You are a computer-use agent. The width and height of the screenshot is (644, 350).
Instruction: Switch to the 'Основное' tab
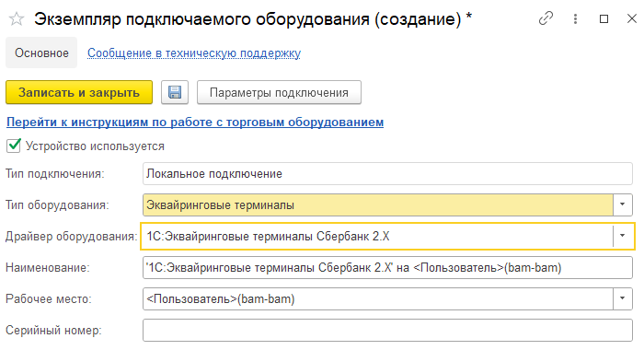[x=41, y=52]
